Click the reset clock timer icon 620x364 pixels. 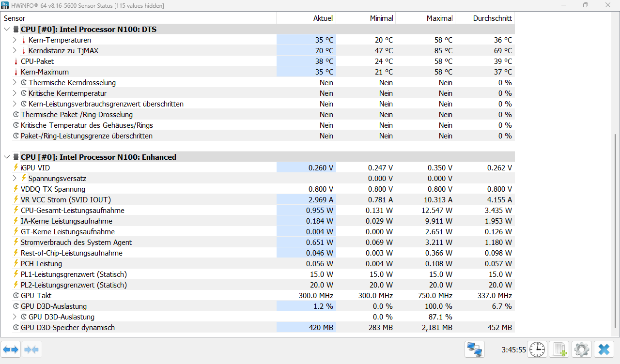[537, 349]
